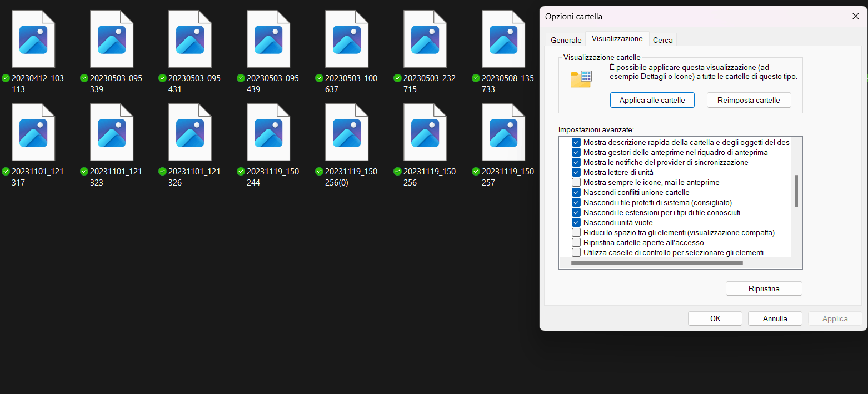Click sync status icon of 20231101_121326
The width and height of the screenshot is (868, 394).
(x=163, y=172)
